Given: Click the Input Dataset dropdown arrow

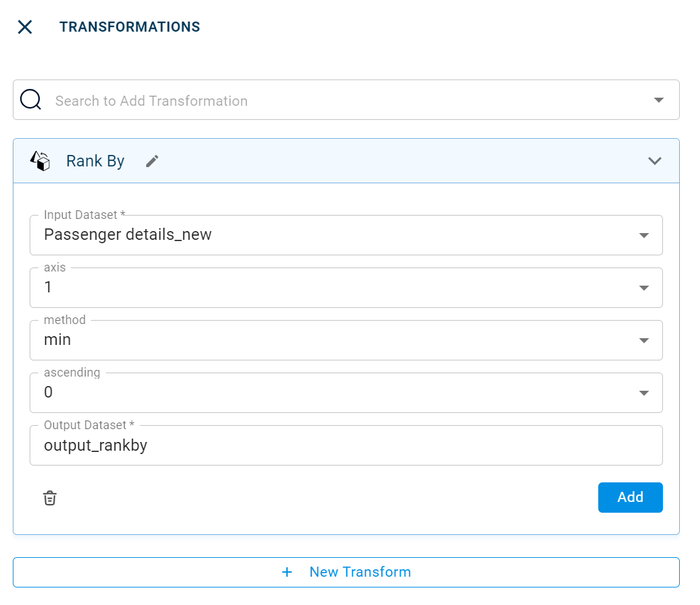Looking at the screenshot, I should (643, 235).
